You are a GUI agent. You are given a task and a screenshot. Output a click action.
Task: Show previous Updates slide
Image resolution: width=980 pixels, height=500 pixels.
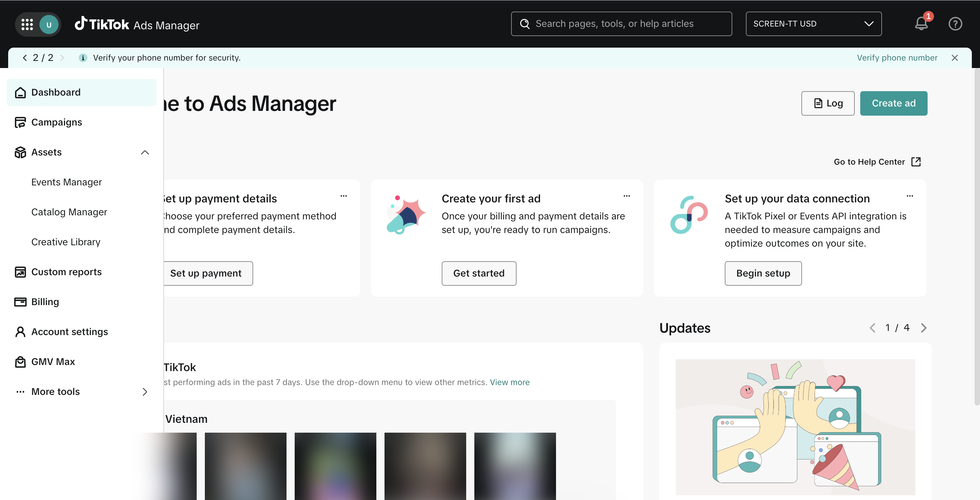873,328
